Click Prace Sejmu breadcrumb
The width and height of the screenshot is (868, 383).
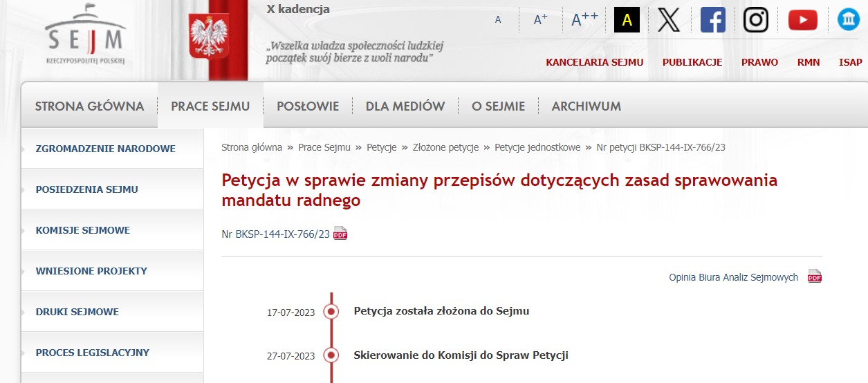click(324, 147)
